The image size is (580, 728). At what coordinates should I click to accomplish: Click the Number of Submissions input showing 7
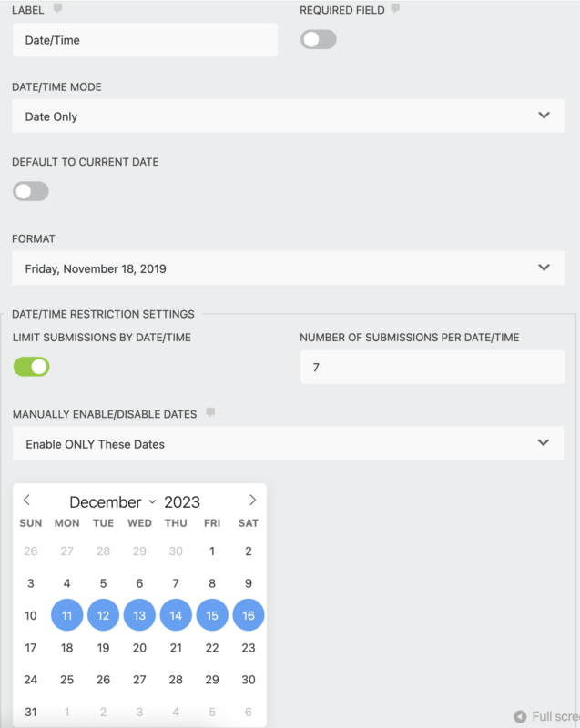click(432, 366)
